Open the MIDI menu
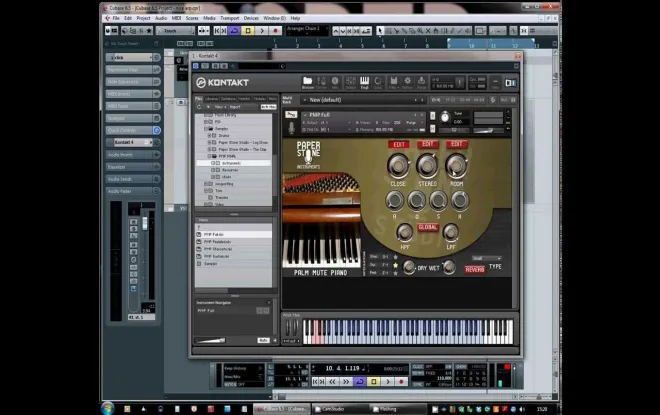The width and height of the screenshot is (660, 415). click(176, 18)
